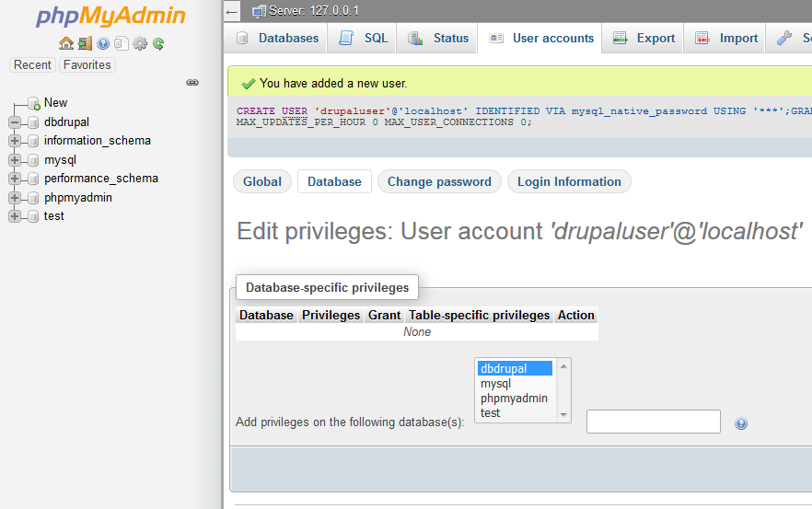Image resolution: width=812 pixels, height=509 pixels.
Task: Click the green success checkmark icon
Action: 249,84
